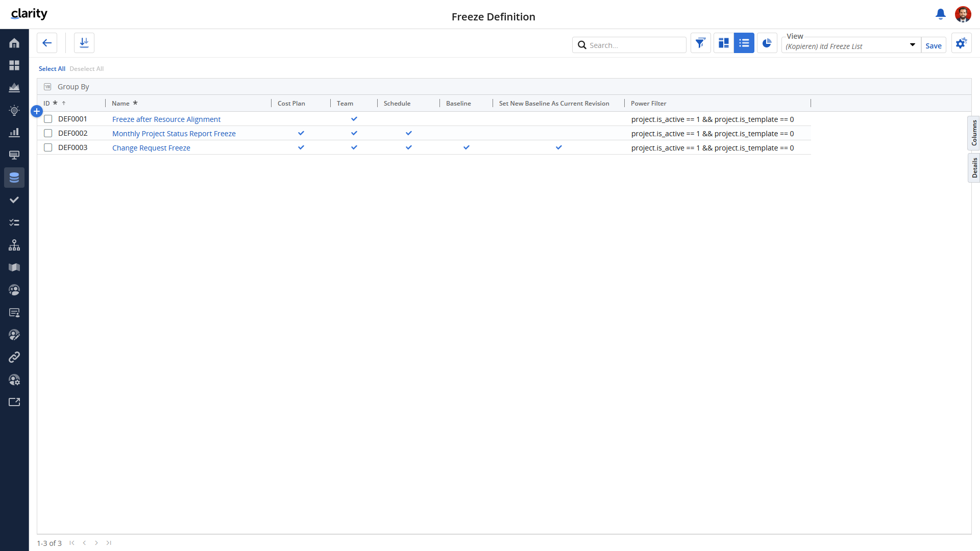
Task: Click the clarity logo
Action: [x=29, y=14]
